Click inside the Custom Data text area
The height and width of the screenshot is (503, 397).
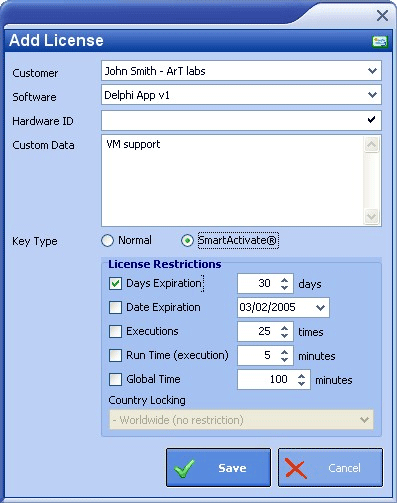(x=232, y=181)
